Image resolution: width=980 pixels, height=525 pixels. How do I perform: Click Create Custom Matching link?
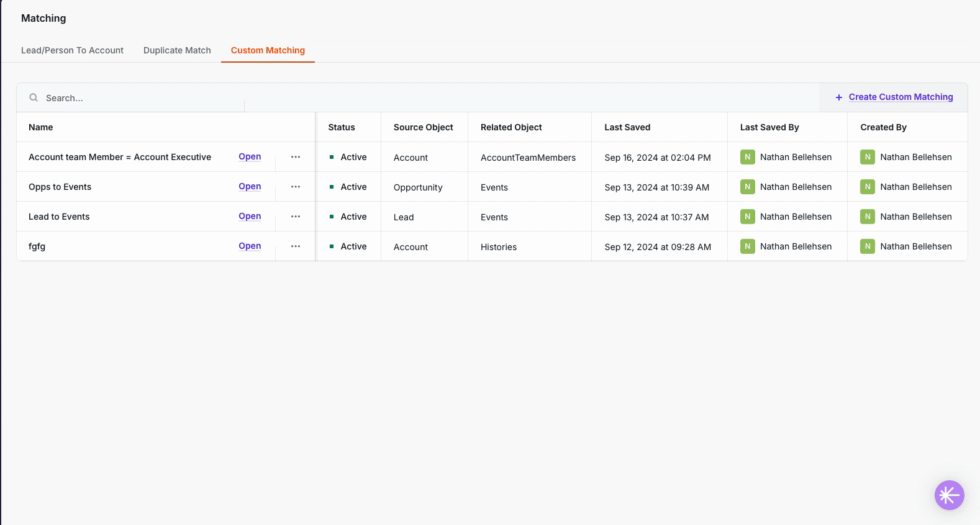point(901,97)
